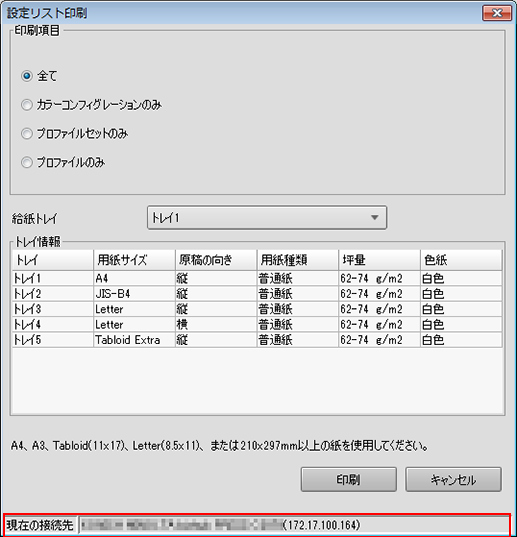Click the dropdown arrow beside トレイ1
The height and width of the screenshot is (537, 517).
pyautogui.click(x=375, y=217)
